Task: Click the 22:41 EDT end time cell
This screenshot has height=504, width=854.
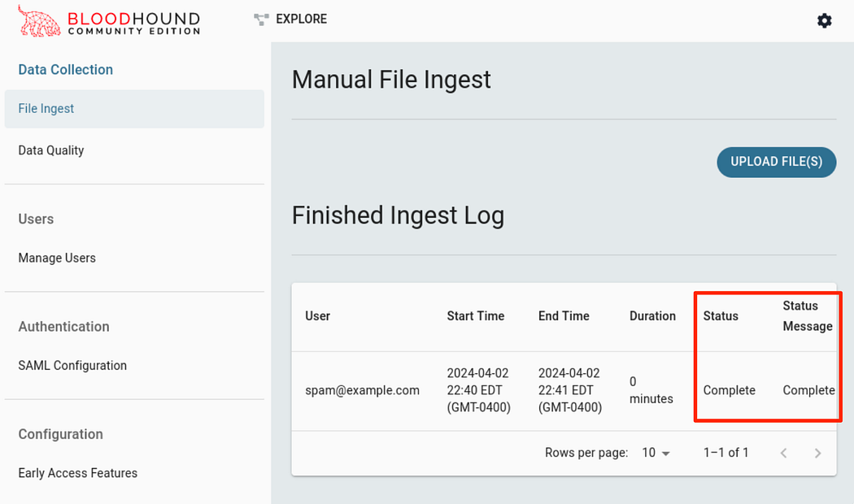Action: 570,390
